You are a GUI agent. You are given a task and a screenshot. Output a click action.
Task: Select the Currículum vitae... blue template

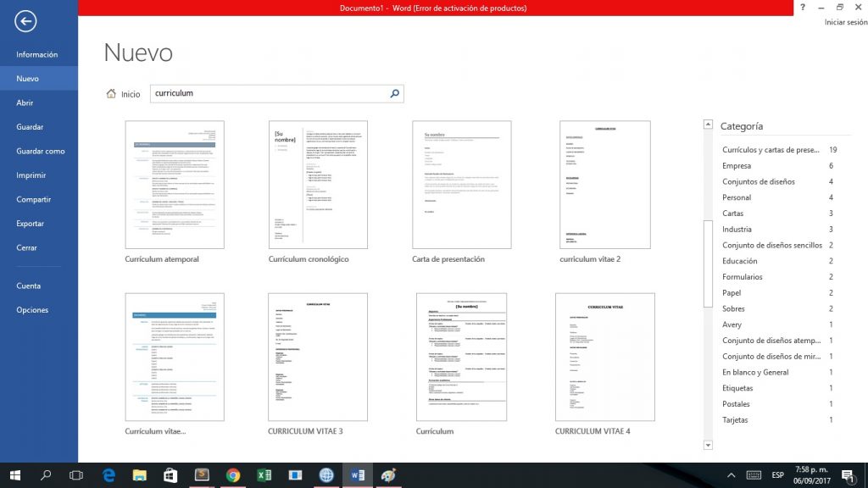coord(175,357)
